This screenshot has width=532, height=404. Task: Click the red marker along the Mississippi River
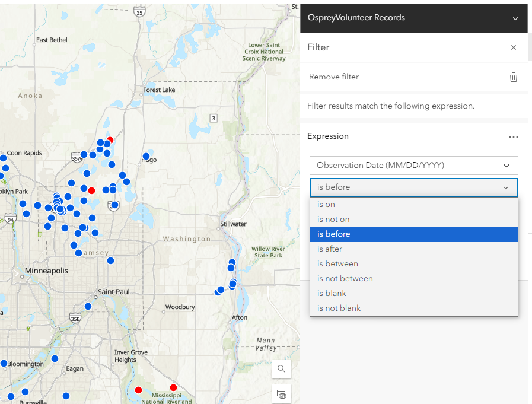tap(138, 390)
